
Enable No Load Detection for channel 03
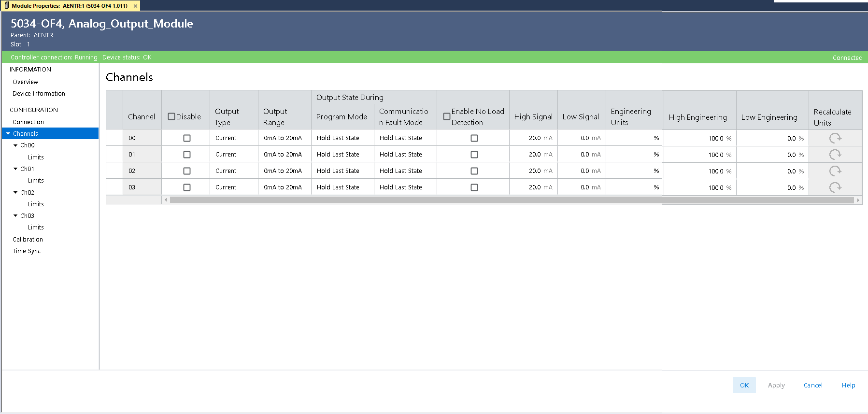coord(474,187)
